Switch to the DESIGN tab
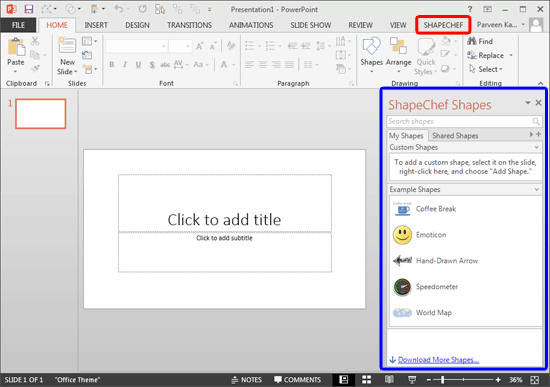Image resolution: width=550 pixels, height=387 pixels. (x=138, y=25)
